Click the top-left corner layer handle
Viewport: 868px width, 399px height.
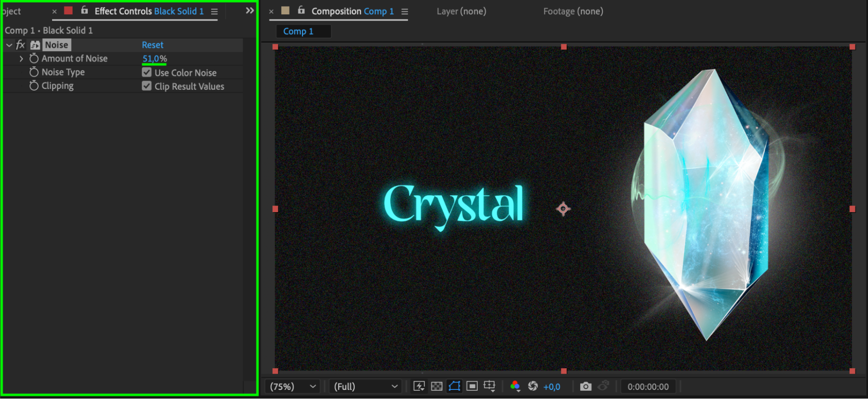pyautogui.click(x=275, y=47)
